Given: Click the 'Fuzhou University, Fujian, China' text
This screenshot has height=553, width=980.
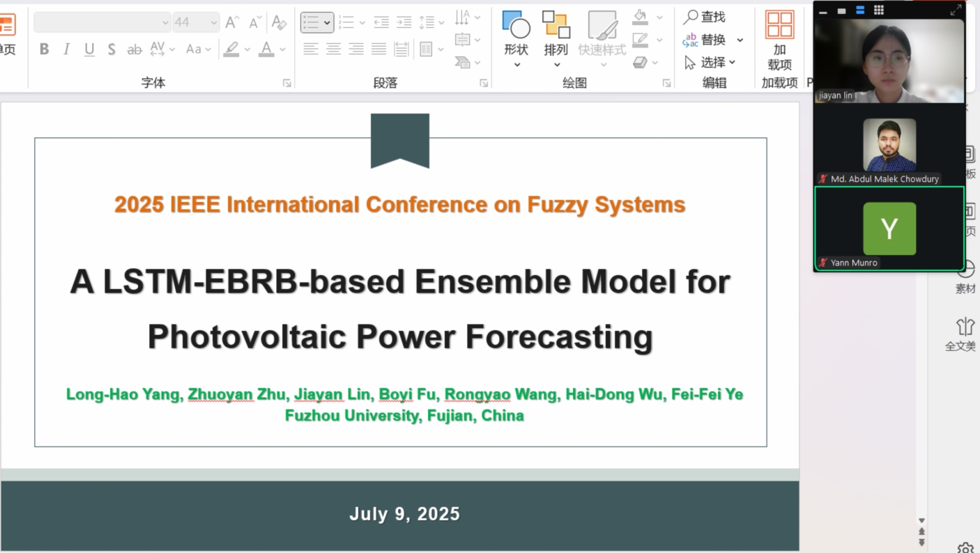Looking at the screenshot, I should (x=404, y=416).
